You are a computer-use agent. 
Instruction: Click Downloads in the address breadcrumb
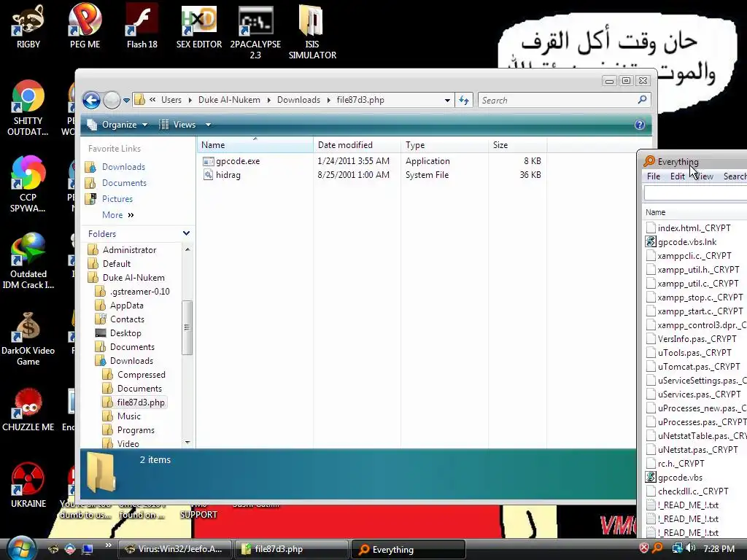click(298, 100)
